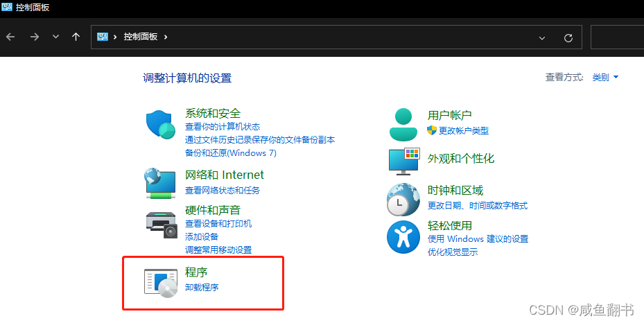This screenshot has width=644, height=323.
Task: Open 外观和个性化 category
Action: [x=461, y=159]
